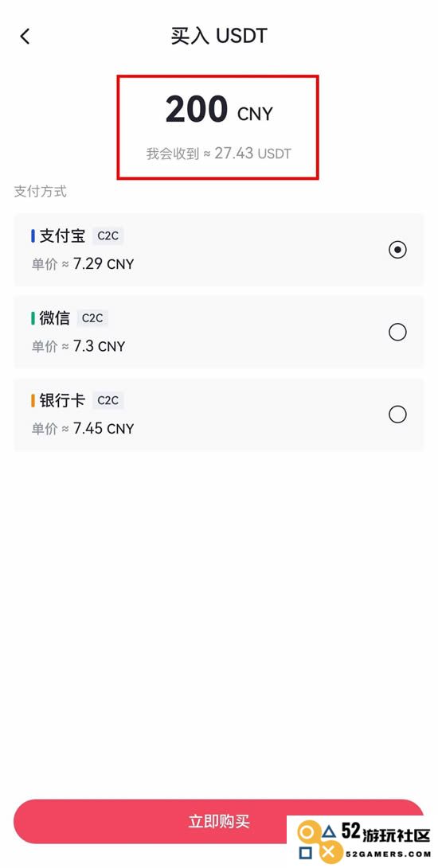Choose the WeChat row priced 7.3 CNY
Viewport: 438px width, 868px height.
click(x=218, y=332)
